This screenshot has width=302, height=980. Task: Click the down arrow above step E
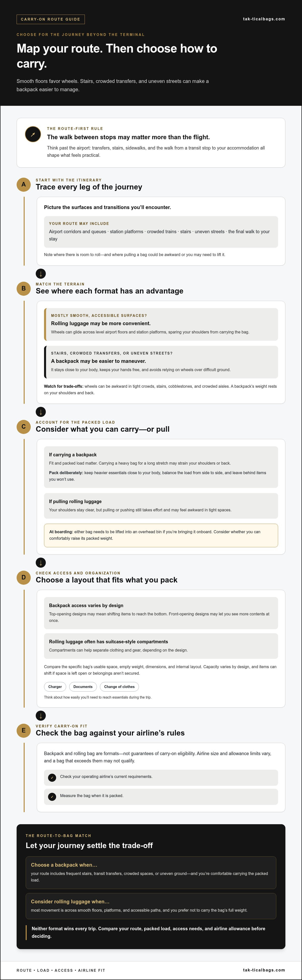tap(41, 716)
